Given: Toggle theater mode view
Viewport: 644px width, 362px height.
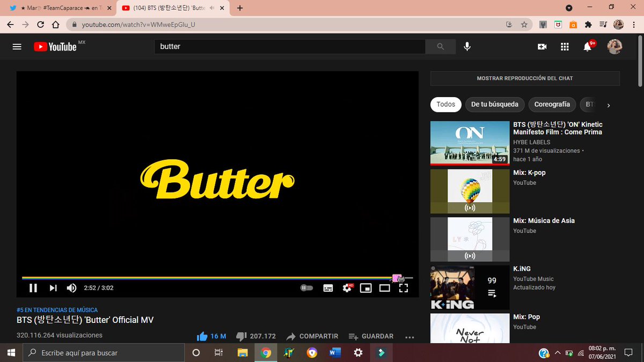Looking at the screenshot, I should point(385,288).
